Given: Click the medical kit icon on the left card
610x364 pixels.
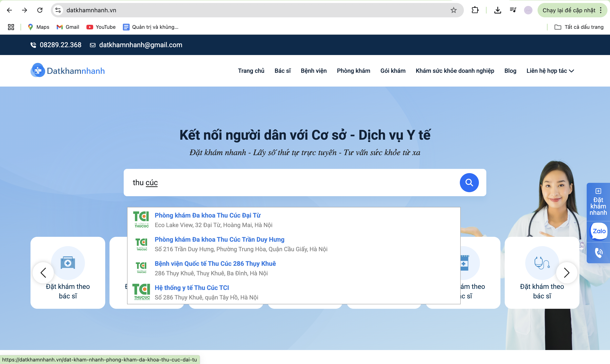Looking at the screenshot, I should [x=68, y=263].
